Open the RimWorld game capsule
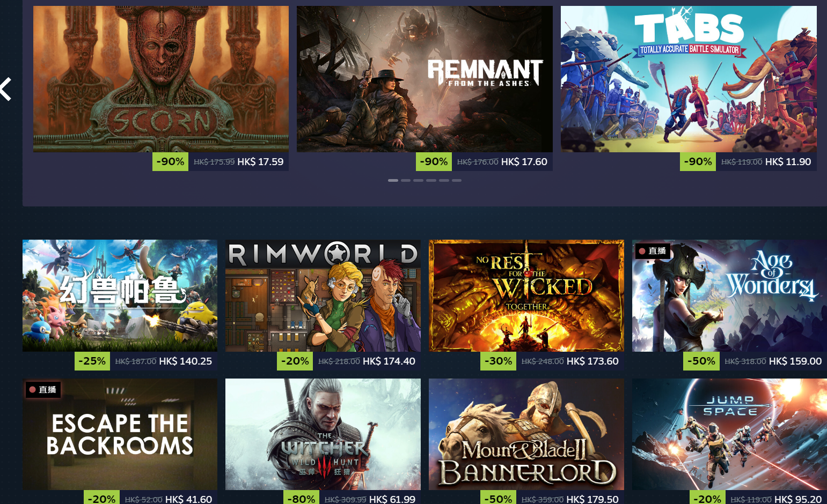Screen dimensions: 827x504 click(323, 295)
